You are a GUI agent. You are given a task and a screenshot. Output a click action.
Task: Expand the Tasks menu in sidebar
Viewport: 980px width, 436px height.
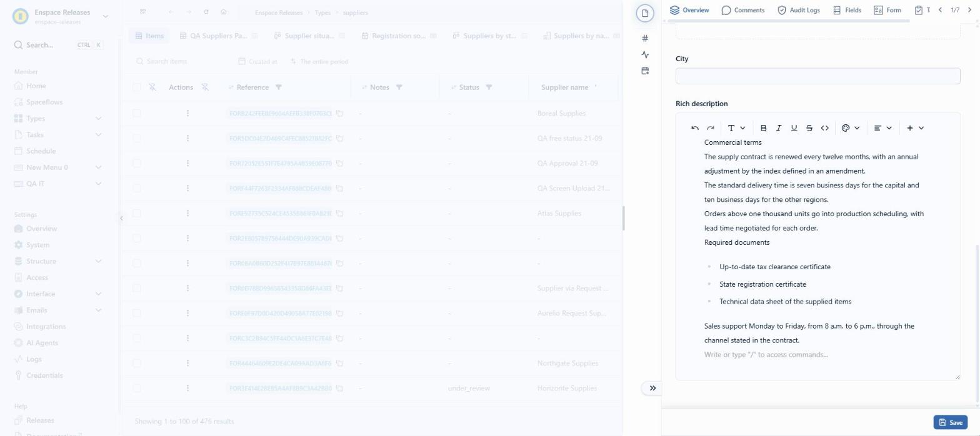pyautogui.click(x=98, y=135)
